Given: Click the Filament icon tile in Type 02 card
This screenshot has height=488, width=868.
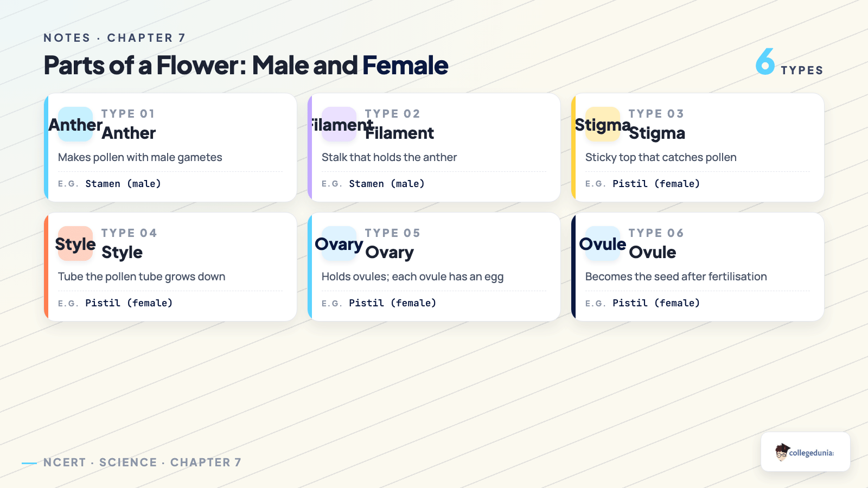Looking at the screenshot, I should pos(339,124).
